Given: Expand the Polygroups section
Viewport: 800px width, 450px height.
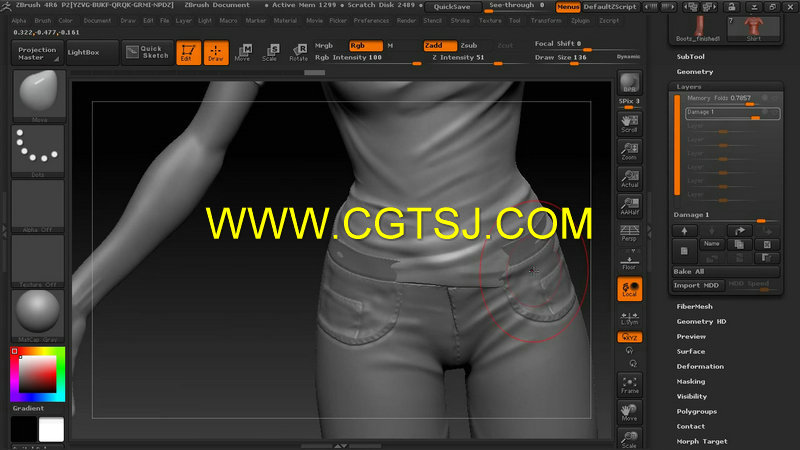Looking at the screenshot, I should point(696,411).
